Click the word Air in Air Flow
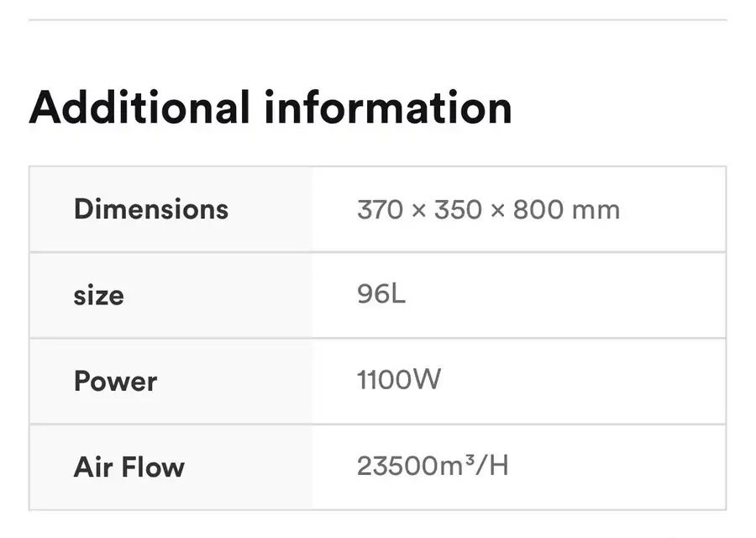 coord(93,467)
